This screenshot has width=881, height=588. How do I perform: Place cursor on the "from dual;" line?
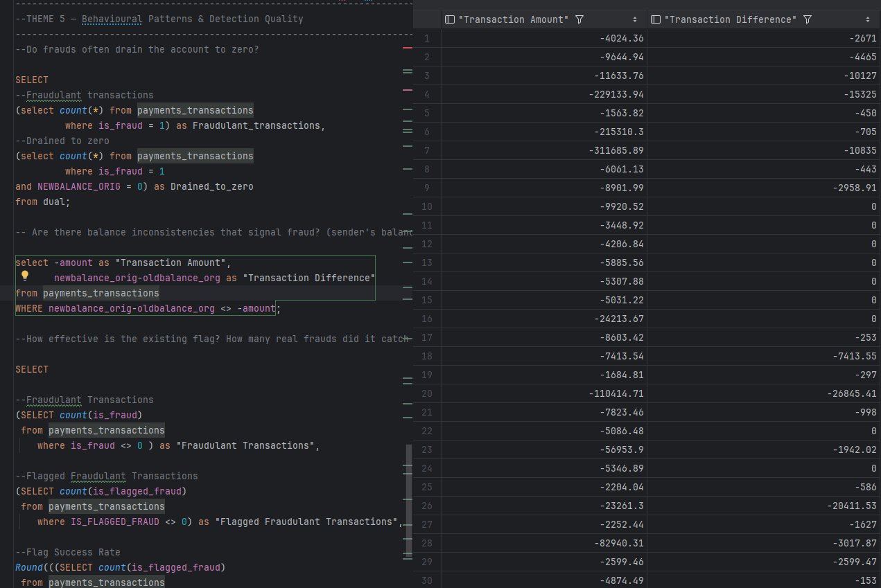click(x=43, y=202)
